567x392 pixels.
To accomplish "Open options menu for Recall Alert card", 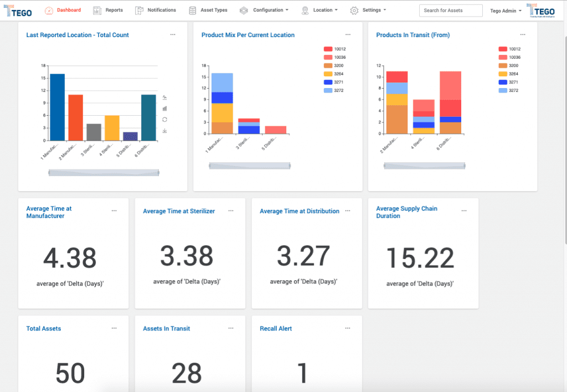I will 348,328.
